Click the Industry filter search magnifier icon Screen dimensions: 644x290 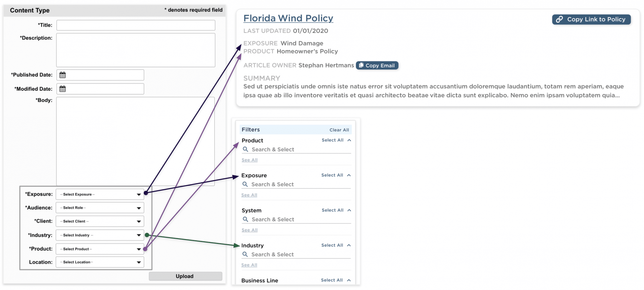pos(245,255)
